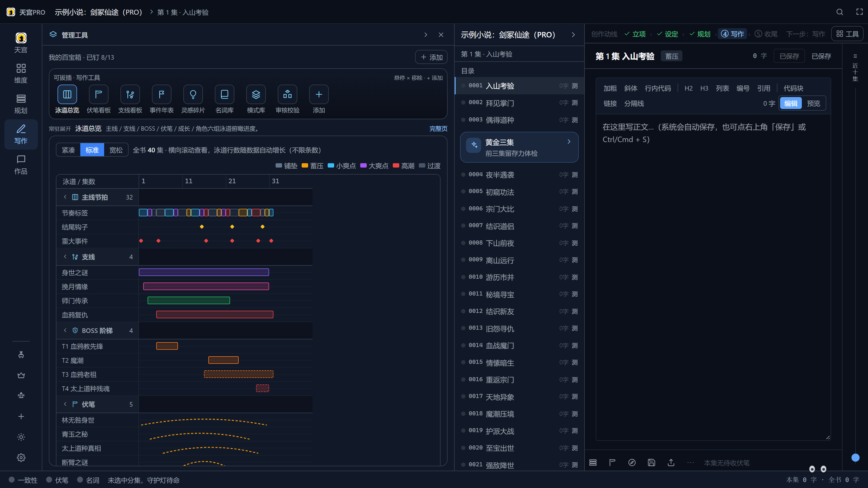Click the 添加 button in 我的百宝箱
The image size is (868, 488).
431,57
